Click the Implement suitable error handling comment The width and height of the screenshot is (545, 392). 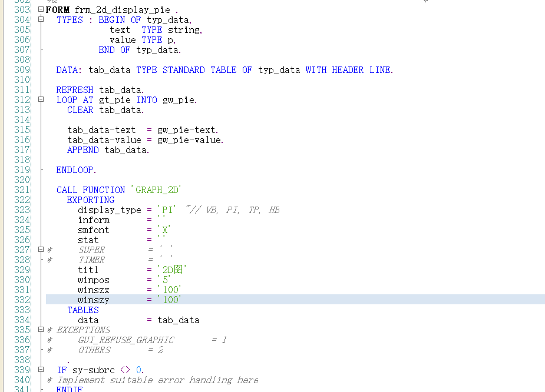[x=157, y=380]
